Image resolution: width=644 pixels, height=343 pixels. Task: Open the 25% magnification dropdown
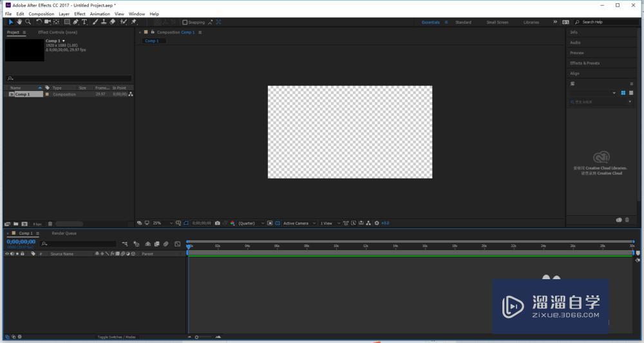click(x=163, y=223)
